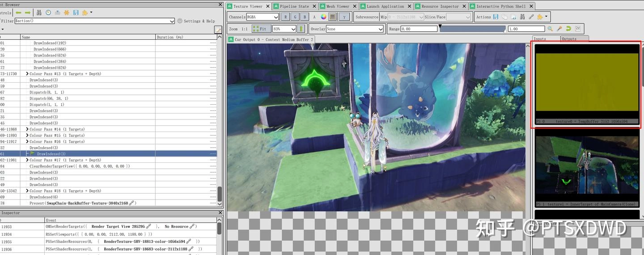Click flip Y vertical arrows icon
644x255 pixels.
pos(301,29)
